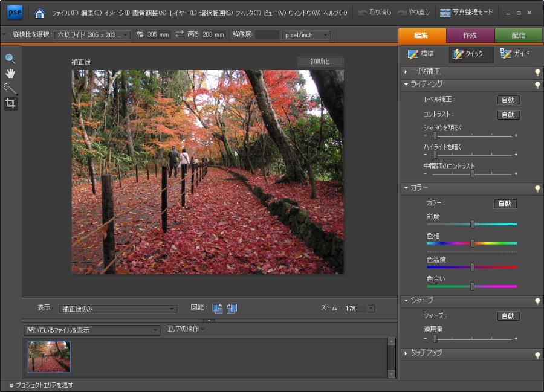Screen dimensions: 544x392
Task: Click the 初期化 reset button
Action: coord(320,62)
